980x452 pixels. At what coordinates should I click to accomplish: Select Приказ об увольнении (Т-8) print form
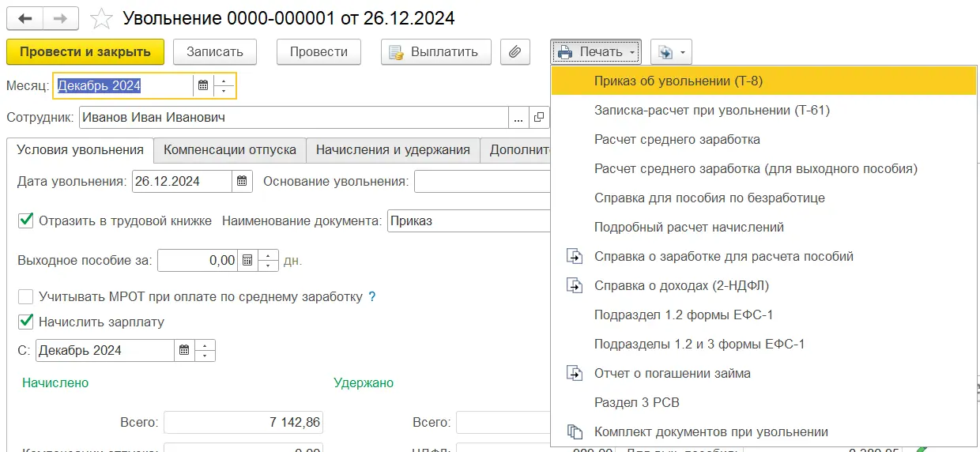pyautogui.click(x=678, y=81)
